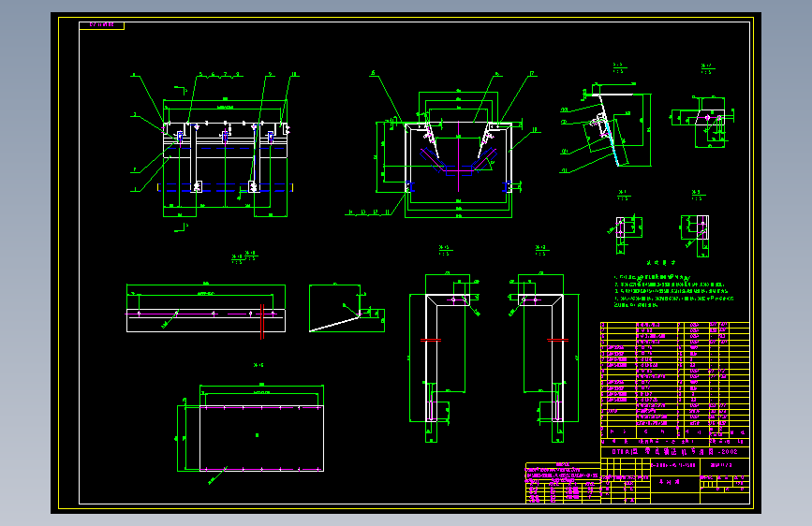Select the magenta revision notes table beside the title block
Image resolution: width=812 pixels, height=526 pixels.
pos(563,483)
